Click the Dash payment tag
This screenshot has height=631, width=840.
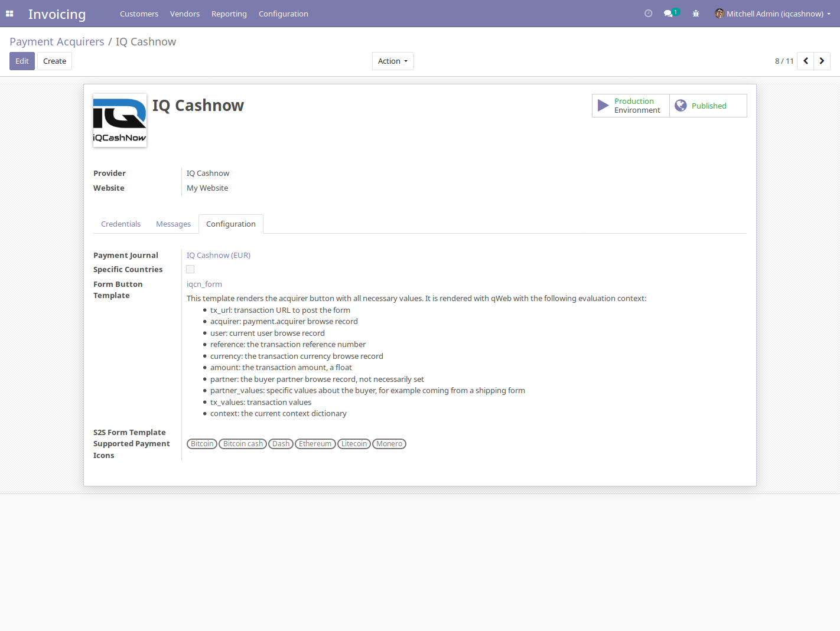tap(281, 444)
